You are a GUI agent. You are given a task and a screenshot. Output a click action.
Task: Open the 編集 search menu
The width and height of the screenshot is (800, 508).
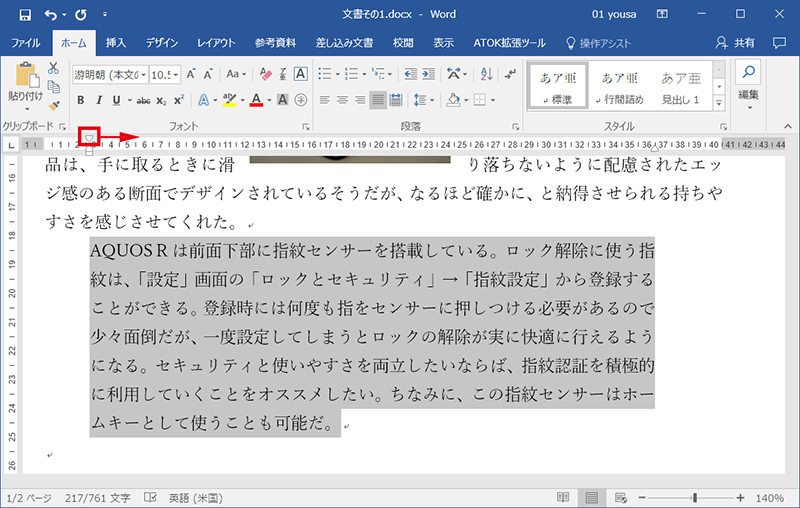click(748, 85)
